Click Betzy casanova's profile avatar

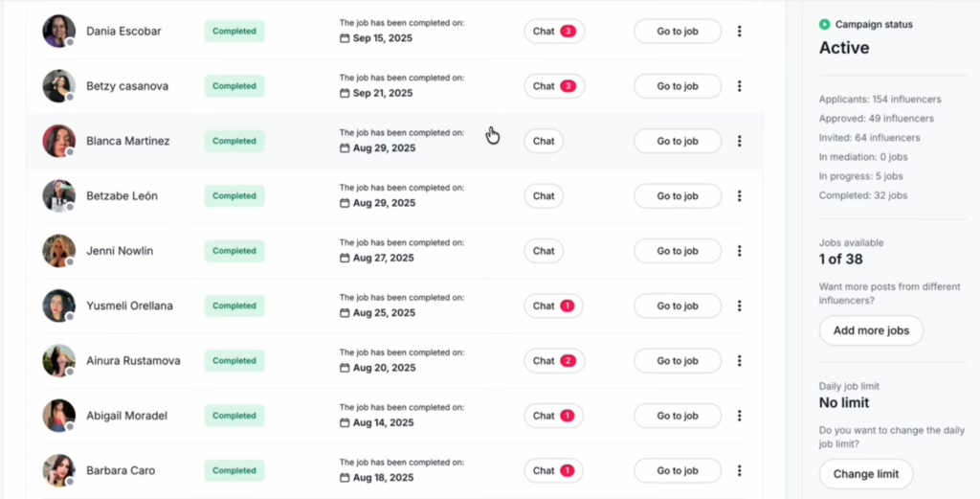pos(58,86)
